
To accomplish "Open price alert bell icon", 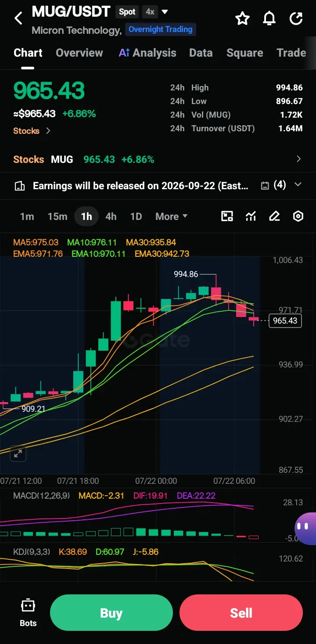I will [x=269, y=18].
